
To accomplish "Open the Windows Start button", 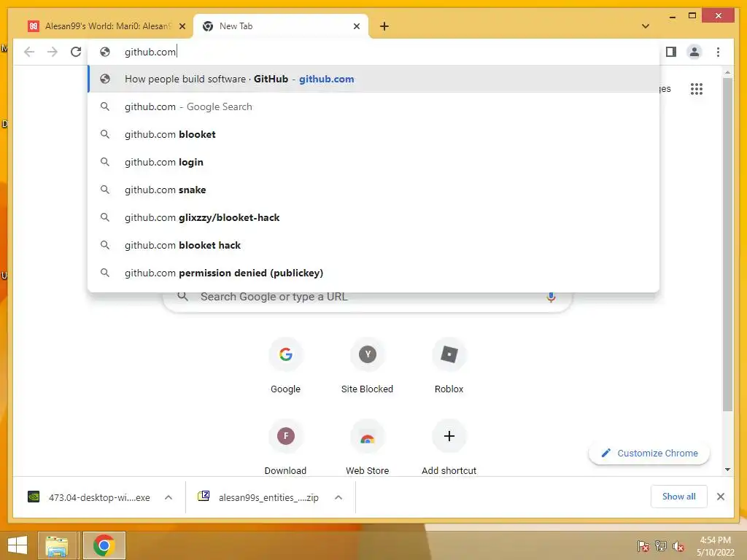I will (x=18, y=545).
